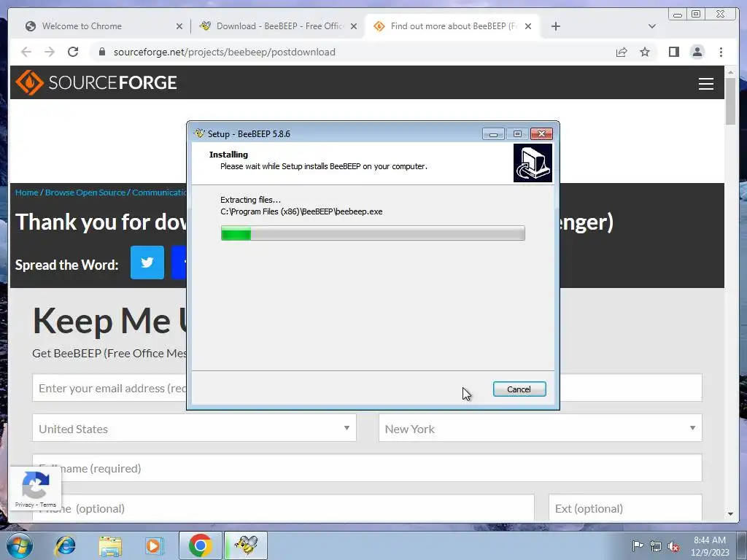Open network tray icon
The height and width of the screenshot is (560, 747).
[656, 546]
